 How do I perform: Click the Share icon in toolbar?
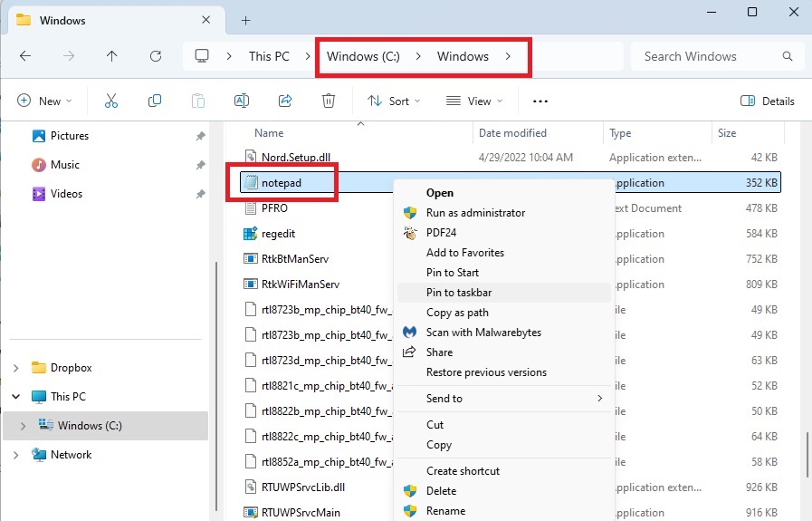pos(285,101)
